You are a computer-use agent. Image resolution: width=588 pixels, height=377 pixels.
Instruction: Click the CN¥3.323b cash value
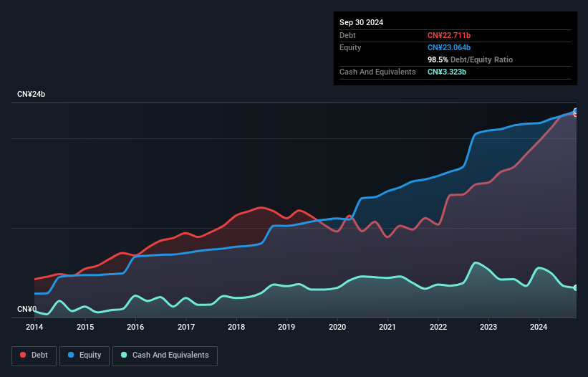point(447,72)
